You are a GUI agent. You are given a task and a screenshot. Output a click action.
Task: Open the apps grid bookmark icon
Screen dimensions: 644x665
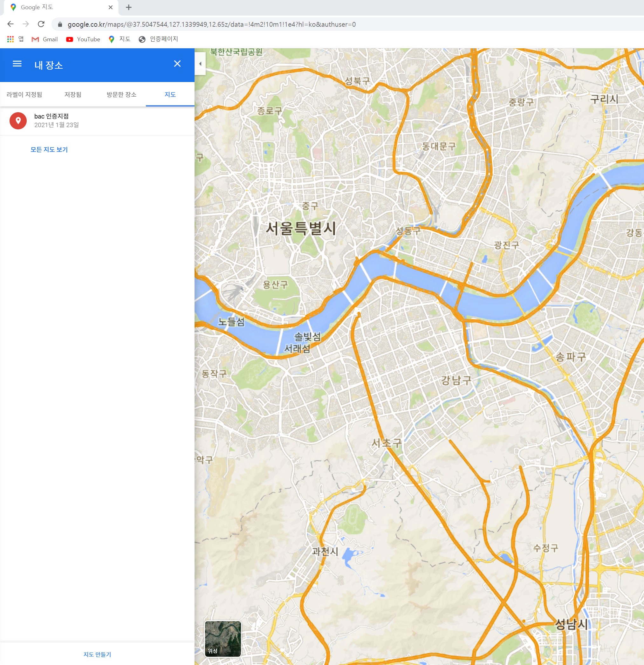[10, 39]
